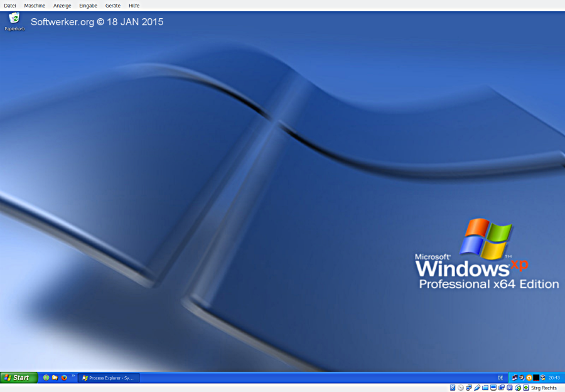The width and height of the screenshot is (565, 392).
Task: Open the DE language bar selector
Action: click(500, 378)
